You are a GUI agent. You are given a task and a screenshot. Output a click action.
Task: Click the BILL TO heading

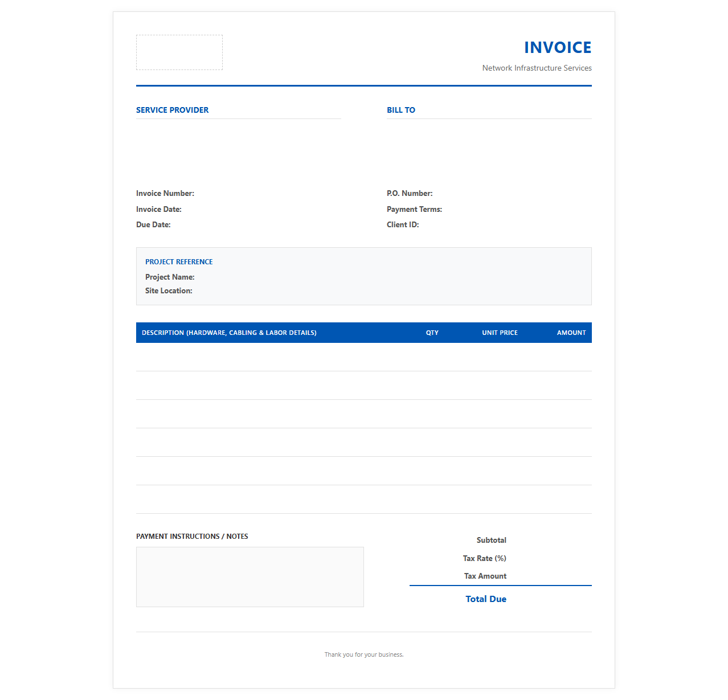pyautogui.click(x=401, y=110)
